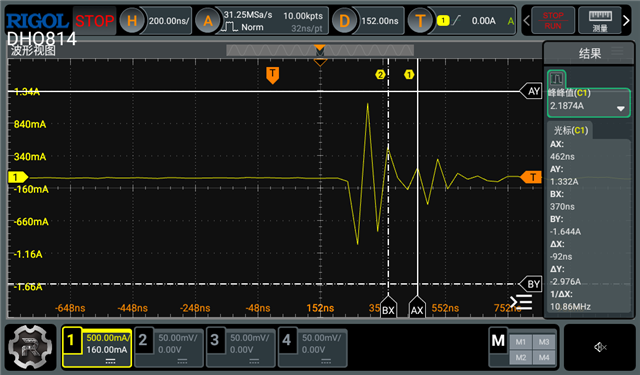640x375 pixels.
Task: Select the pulse measurement tab icon
Action: click(556, 78)
